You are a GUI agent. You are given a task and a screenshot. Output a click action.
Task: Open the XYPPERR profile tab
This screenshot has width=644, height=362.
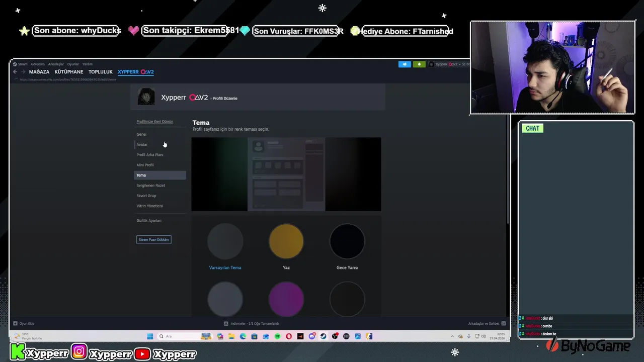tap(136, 72)
